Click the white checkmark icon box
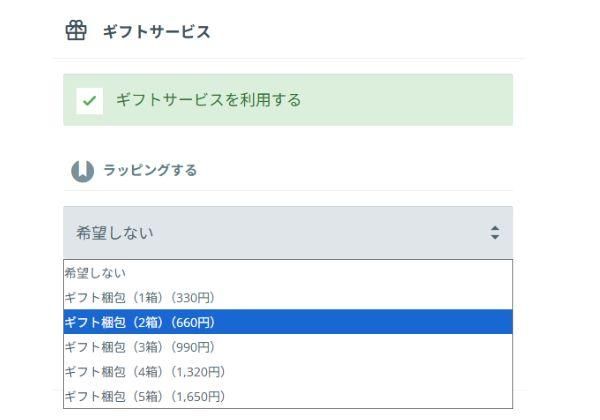Screen dimensions: 600x420 [90, 100]
